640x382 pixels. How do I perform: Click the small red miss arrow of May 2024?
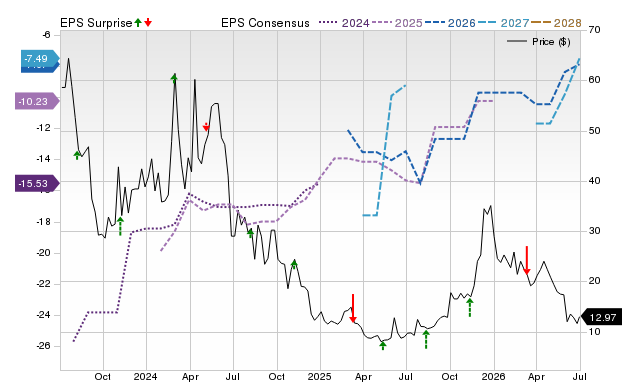click(x=206, y=127)
